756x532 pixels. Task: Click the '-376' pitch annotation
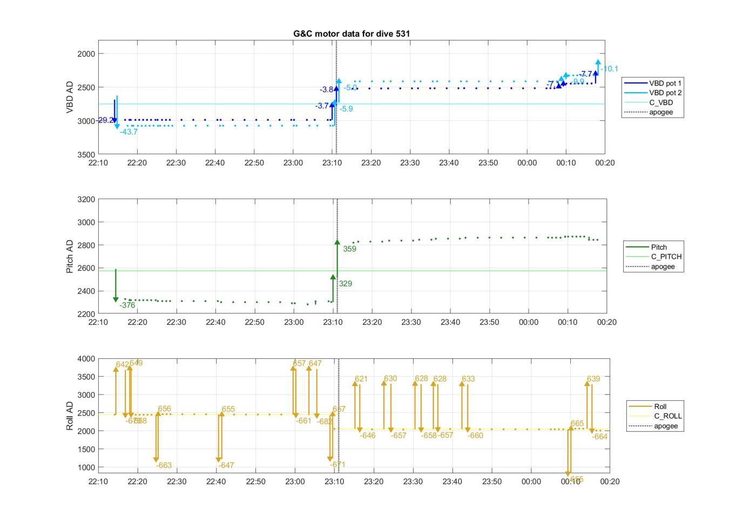[x=127, y=305]
